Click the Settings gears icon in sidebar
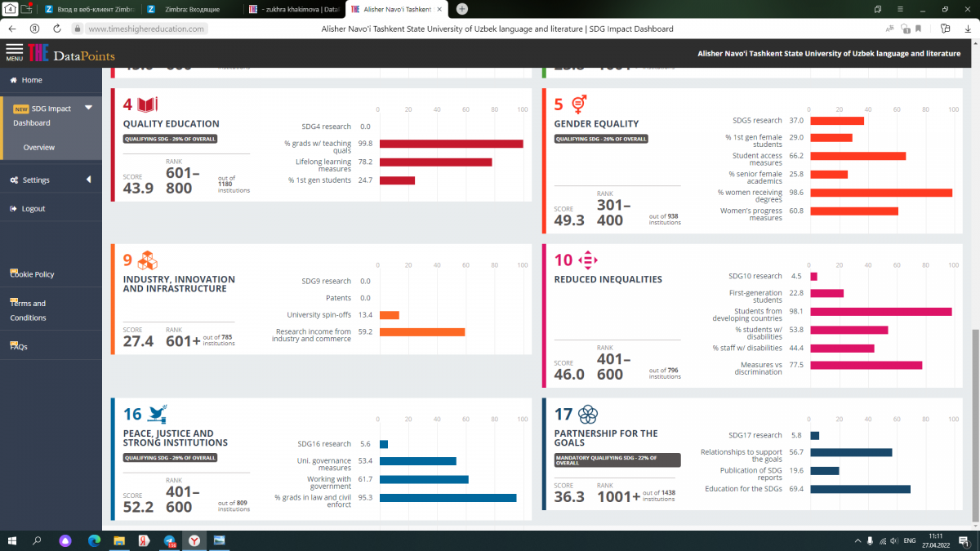The width and height of the screenshot is (980, 551). (15, 180)
